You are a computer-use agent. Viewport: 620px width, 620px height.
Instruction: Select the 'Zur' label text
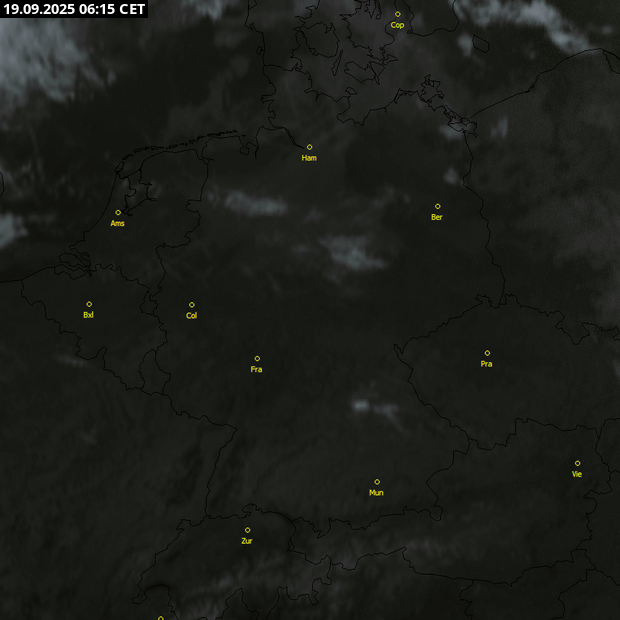click(x=247, y=541)
